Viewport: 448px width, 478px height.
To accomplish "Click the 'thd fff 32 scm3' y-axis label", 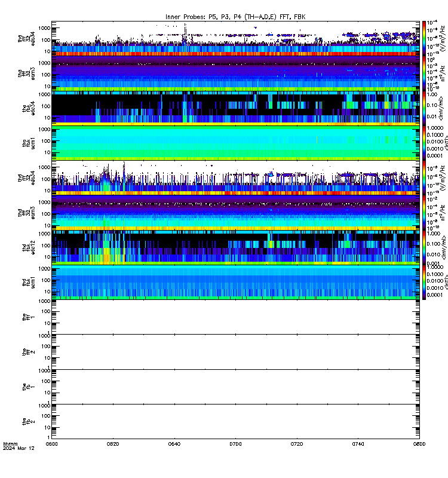I will [x=26, y=213].
